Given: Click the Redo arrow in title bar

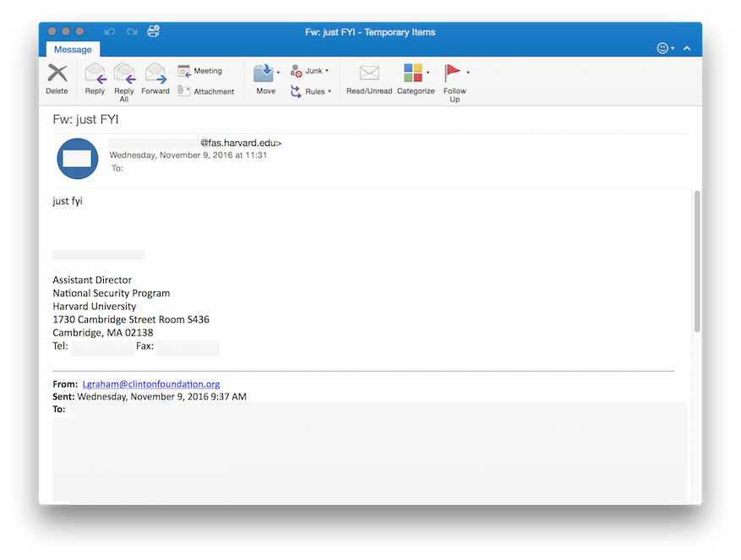Looking at the screenshot, I should pyautogui.click(x=132, y=31).
